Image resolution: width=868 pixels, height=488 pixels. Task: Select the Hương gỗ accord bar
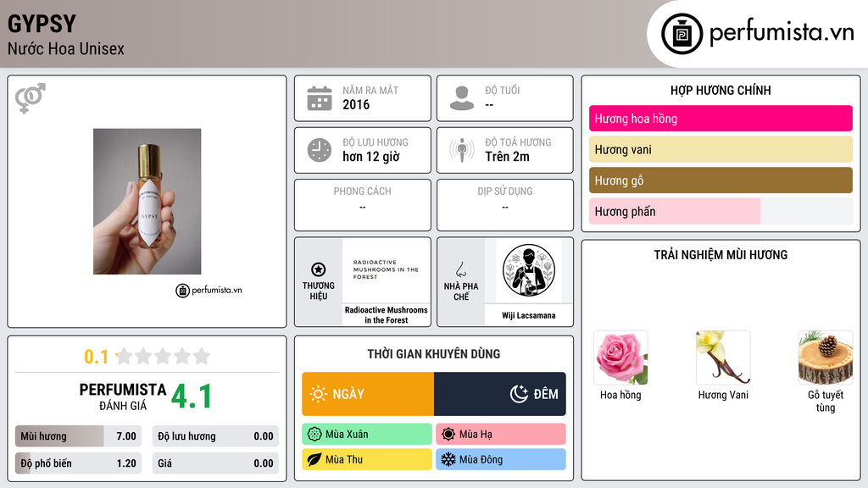click(x=721, y=180)
